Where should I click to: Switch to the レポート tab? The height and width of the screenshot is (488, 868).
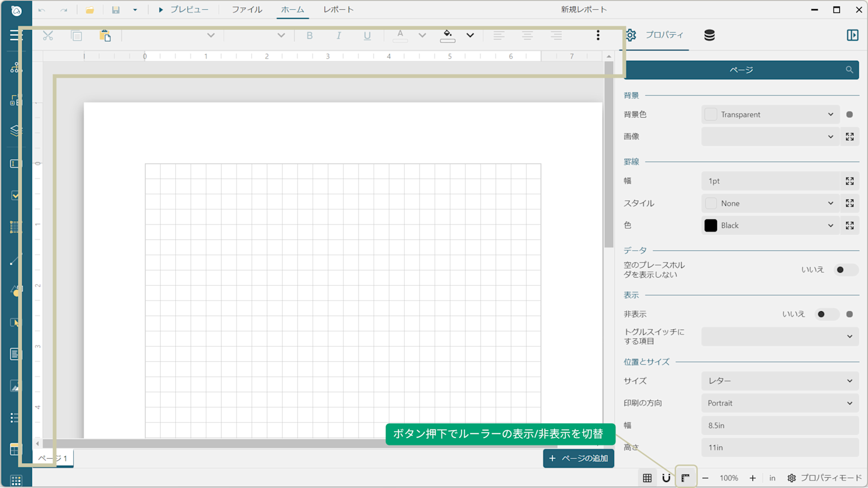pos(339,10)
